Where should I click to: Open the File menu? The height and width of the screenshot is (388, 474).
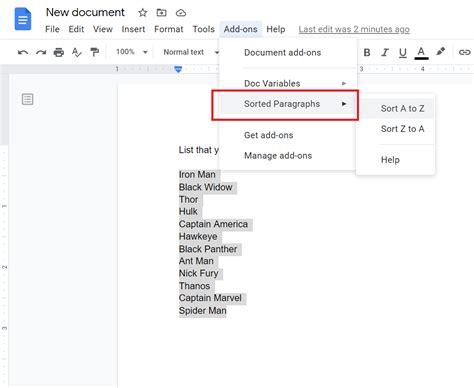pos(52,29)
